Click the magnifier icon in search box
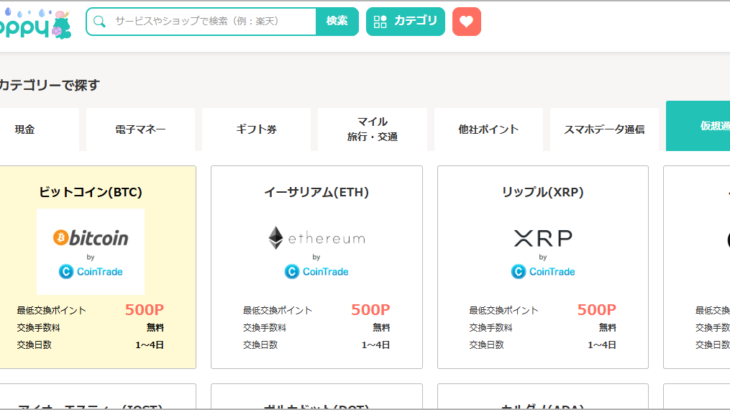 [99, 21]
